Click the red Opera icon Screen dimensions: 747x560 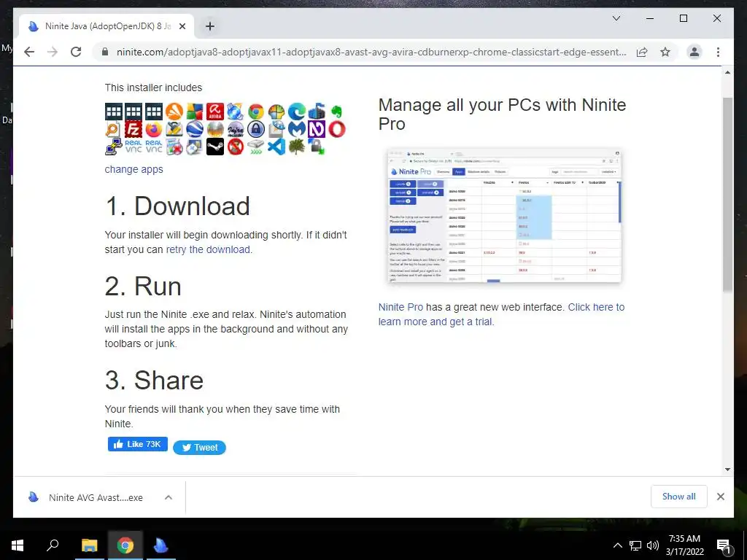[x=337, y=129]
